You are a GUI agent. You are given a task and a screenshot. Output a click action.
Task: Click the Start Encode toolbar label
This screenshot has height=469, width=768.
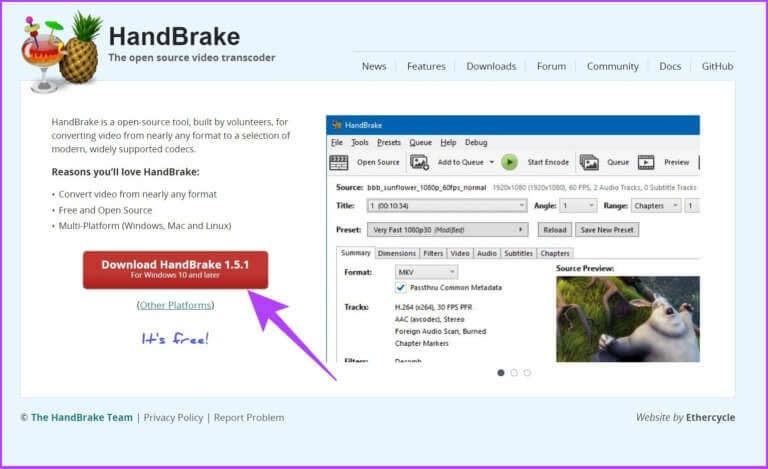[x=548, y=162]
